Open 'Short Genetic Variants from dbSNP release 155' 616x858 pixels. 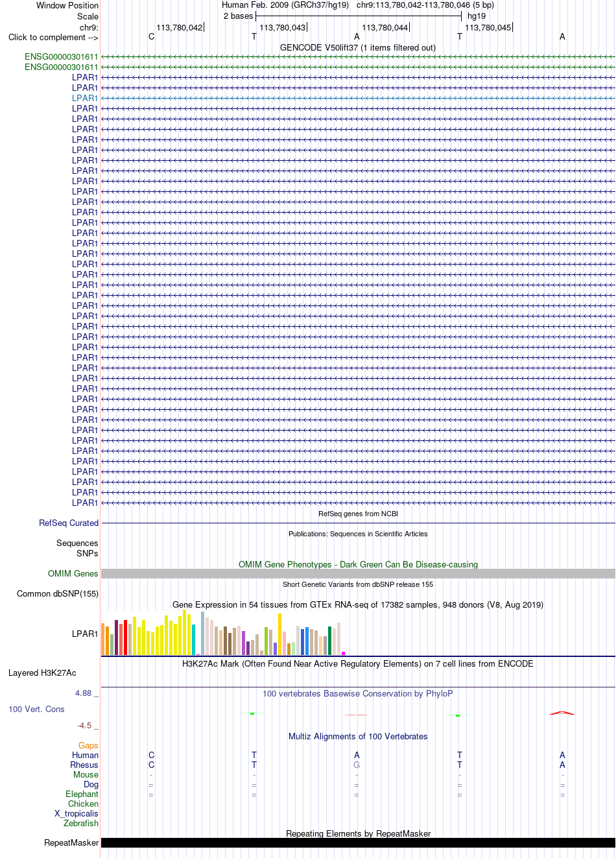pyautogui.click(x=358, y=585)
